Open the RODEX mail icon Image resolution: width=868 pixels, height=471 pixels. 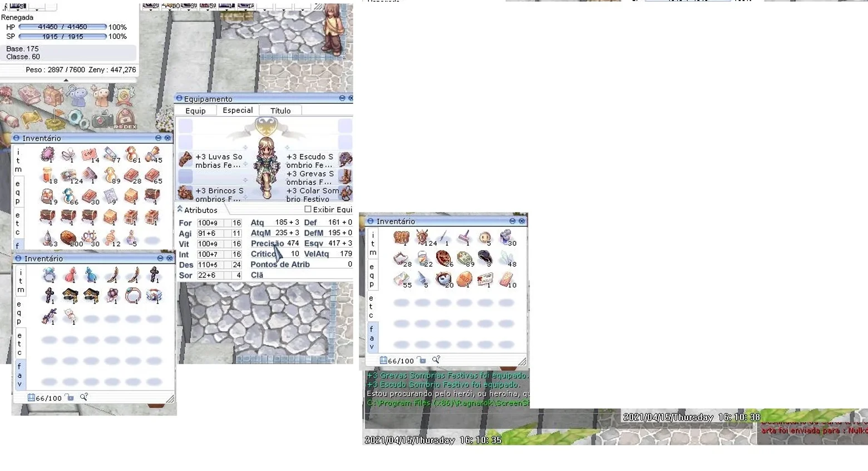coord(125,119)
